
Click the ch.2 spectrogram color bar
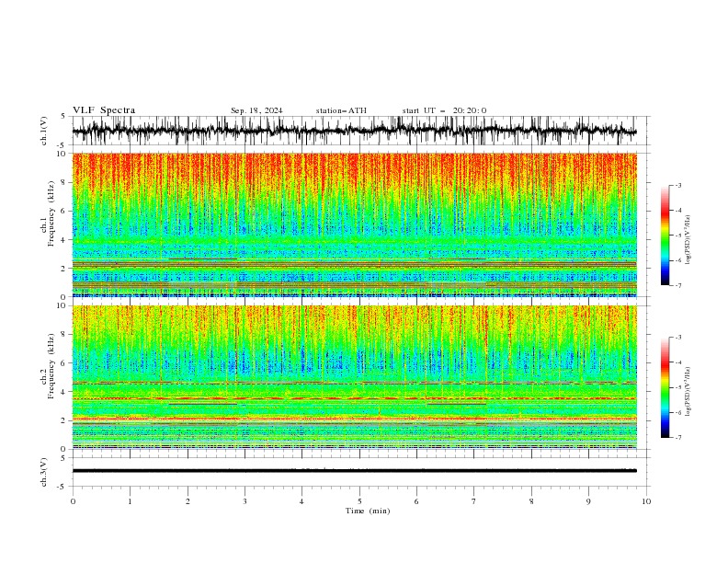[x=665, y=387]
